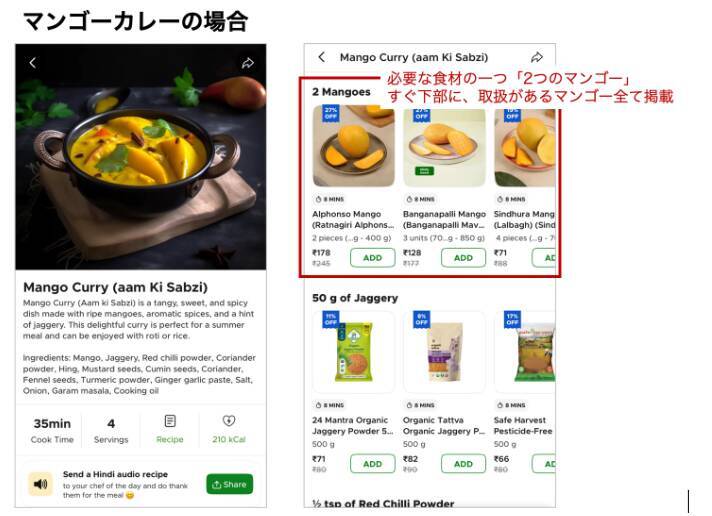The height and width of the screenshot is (516, 712).
Task: Open Organic Tattva Jaggery product image
Action: point(445,352)
